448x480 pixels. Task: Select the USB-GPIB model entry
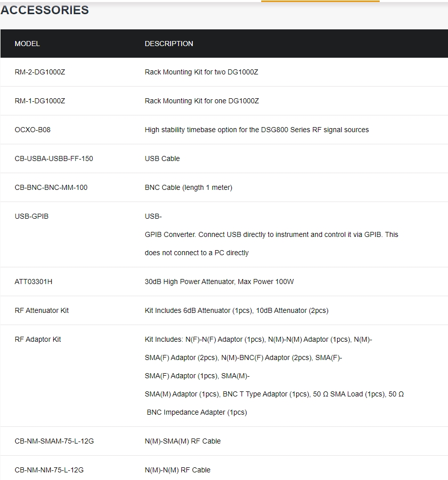(x=31, y=216)
